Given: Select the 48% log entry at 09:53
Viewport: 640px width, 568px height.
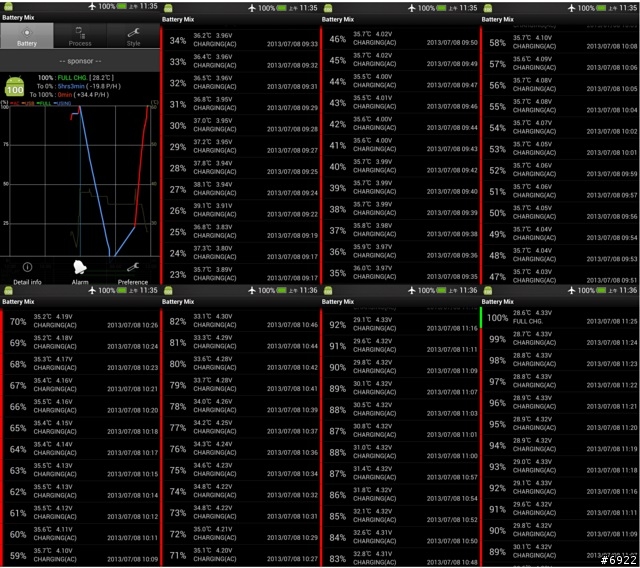Looking at the screenshot, I should [x=560, y=255].
